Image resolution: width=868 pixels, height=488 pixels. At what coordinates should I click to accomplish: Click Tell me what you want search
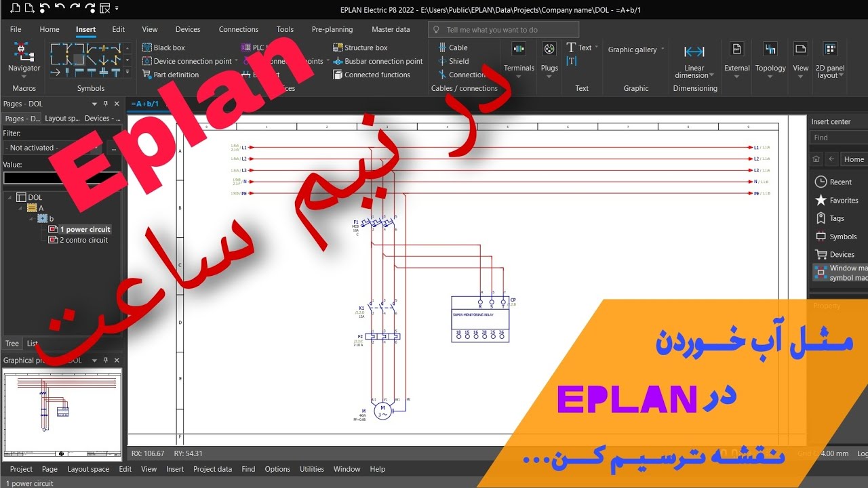(503, 30)
